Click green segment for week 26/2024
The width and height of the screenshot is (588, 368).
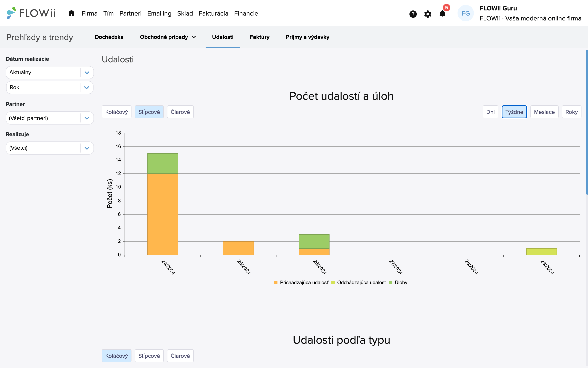(x=314, y=241)
